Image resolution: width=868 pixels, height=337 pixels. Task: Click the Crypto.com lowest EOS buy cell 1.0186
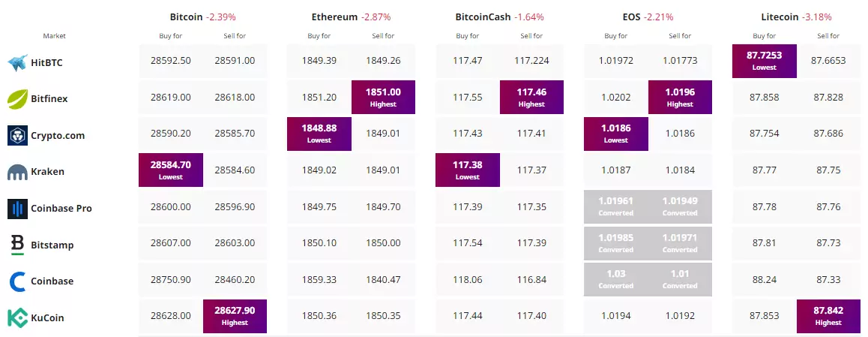616,134
